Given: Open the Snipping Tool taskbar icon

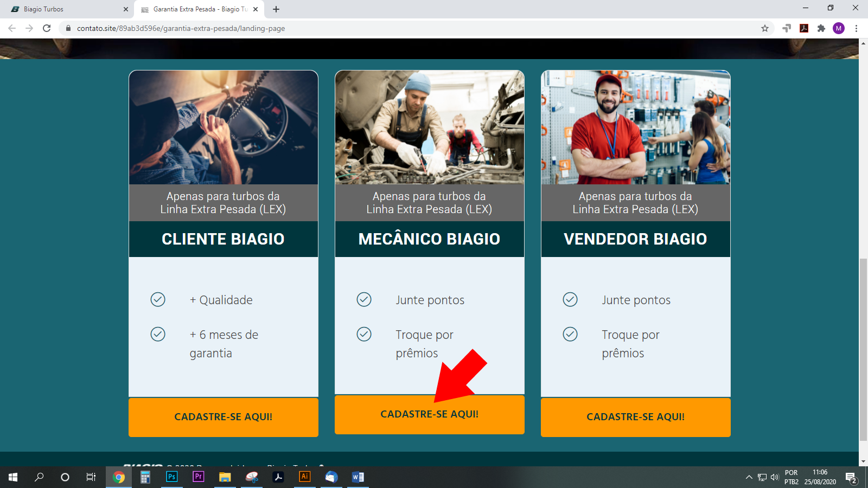Looking at the screenshot, I should click(252, 477).
